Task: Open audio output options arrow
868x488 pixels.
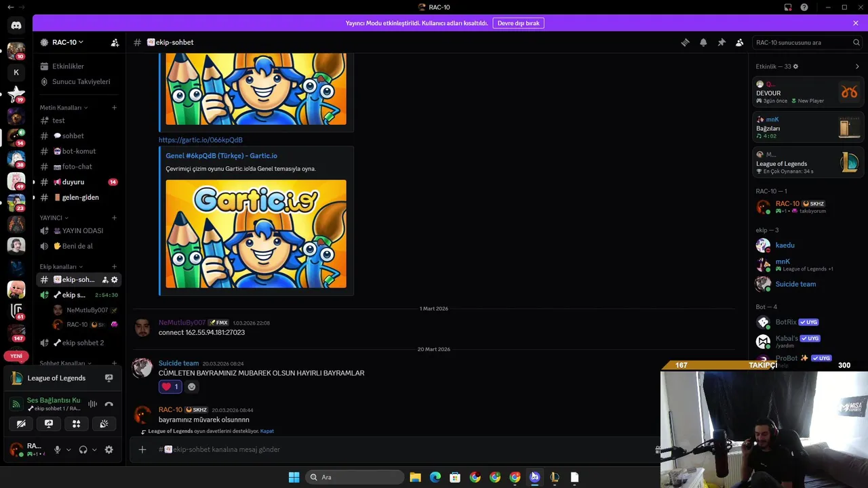Action: coord(94,449)
